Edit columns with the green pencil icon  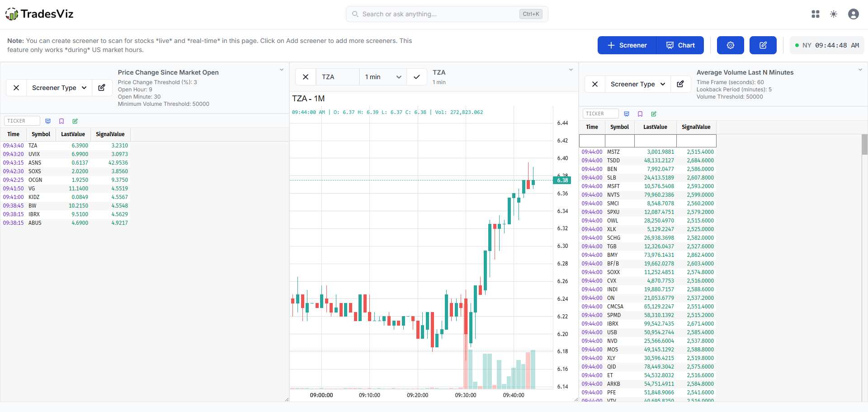coord(75,121)
